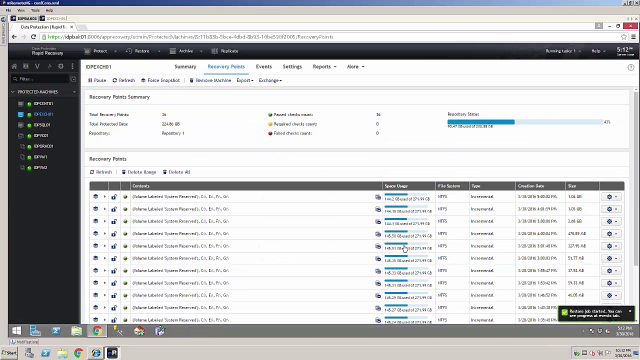Open the Help dropdown in top bar
Screen dimensions: 640x360
(598, 51)
